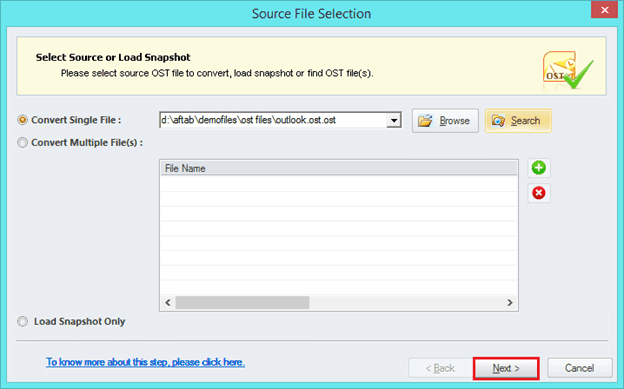Click the OST checkmark logo icon
This screenshot has width=624, height=389.
568,70
